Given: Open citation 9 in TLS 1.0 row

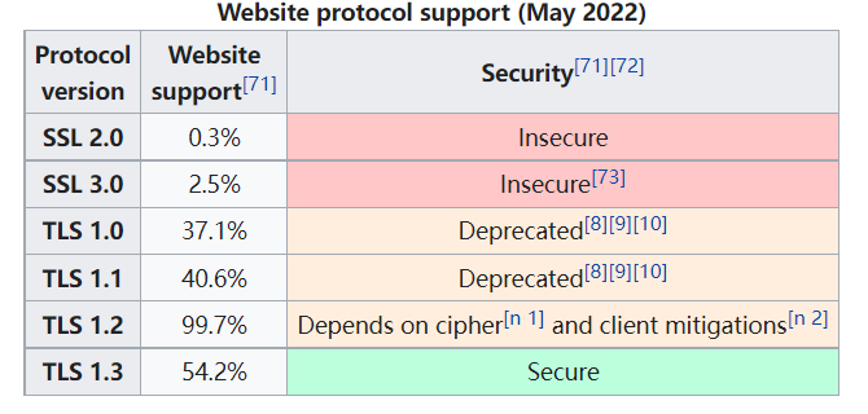Looking at the screenshot, I should [621, 224].
